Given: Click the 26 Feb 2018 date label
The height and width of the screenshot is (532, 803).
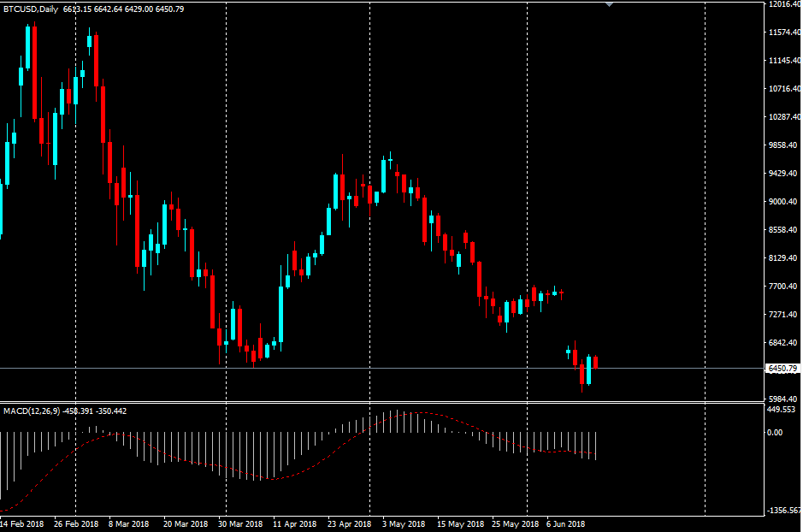Looking at the screenshot, I should pyautogui.click(x=76, y=523).
